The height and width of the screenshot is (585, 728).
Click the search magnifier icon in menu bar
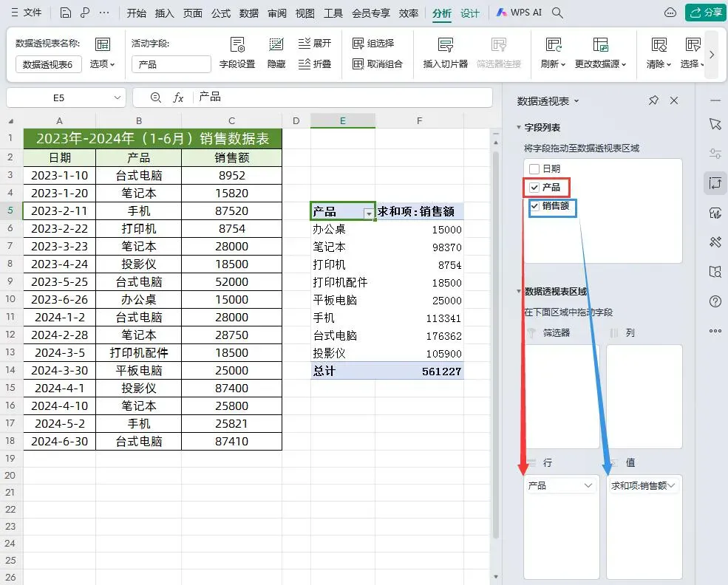(557, 13)
